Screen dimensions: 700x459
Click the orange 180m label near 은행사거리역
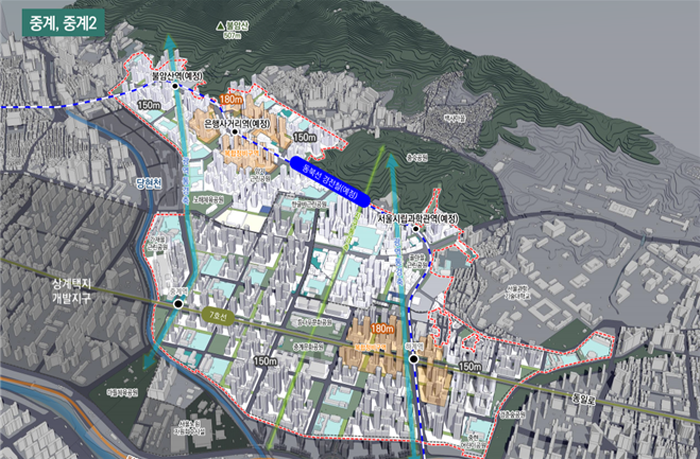(230, 101)
